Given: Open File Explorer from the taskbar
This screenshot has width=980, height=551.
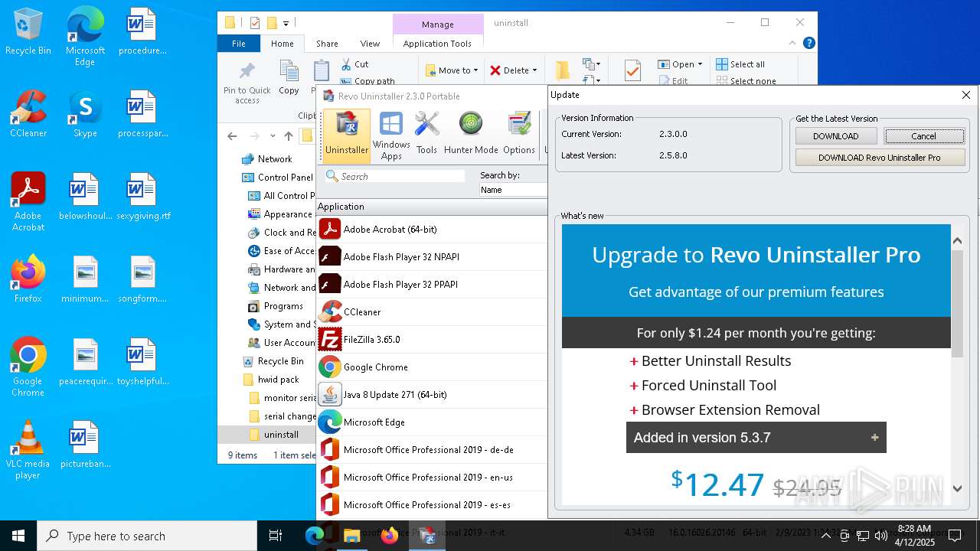Looking at the screenshot, I should 352,536.
